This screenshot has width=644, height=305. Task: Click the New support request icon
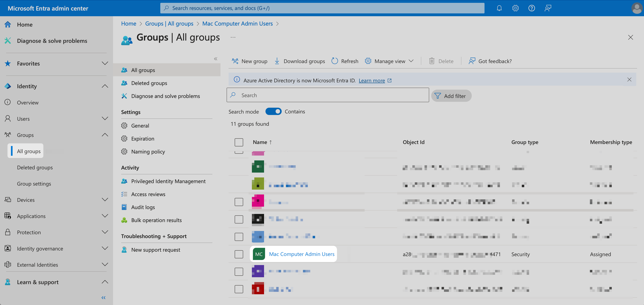click(124, 249)
